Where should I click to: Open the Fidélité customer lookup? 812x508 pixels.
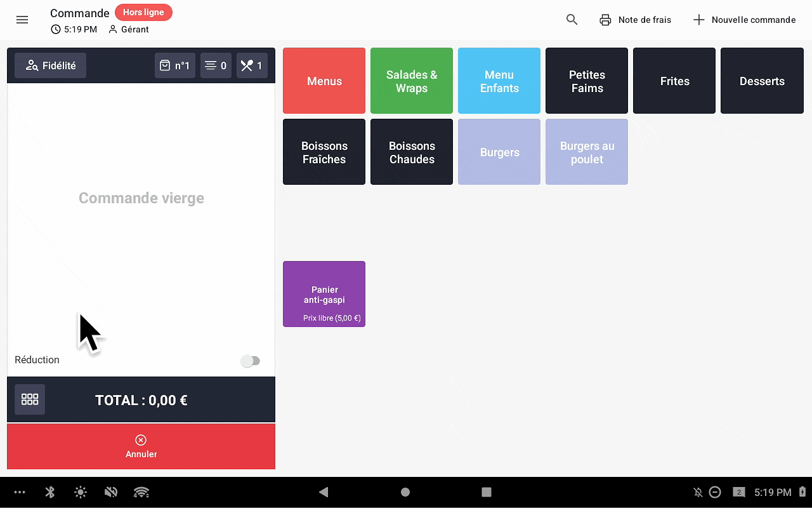tap(50, 65)
